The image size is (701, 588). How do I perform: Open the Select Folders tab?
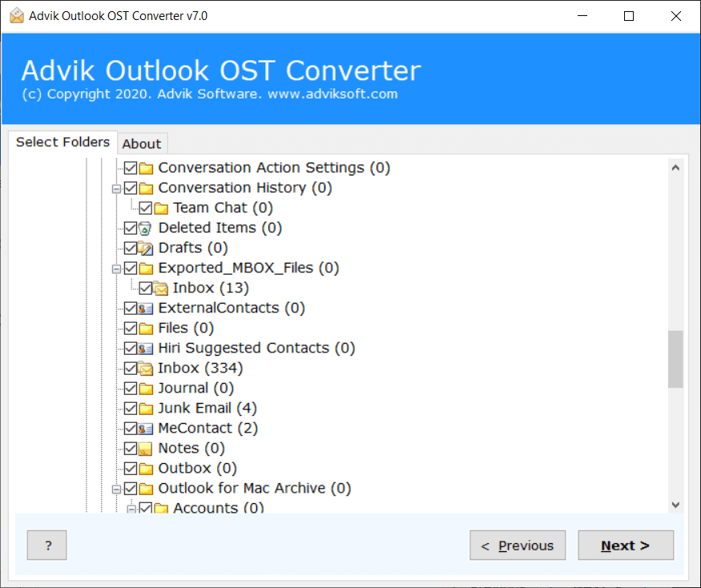coord(62,142)
